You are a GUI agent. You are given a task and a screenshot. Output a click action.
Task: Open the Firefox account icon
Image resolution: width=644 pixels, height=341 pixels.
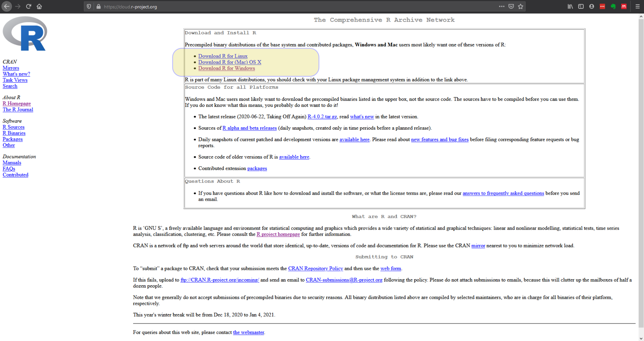point(592,6)
